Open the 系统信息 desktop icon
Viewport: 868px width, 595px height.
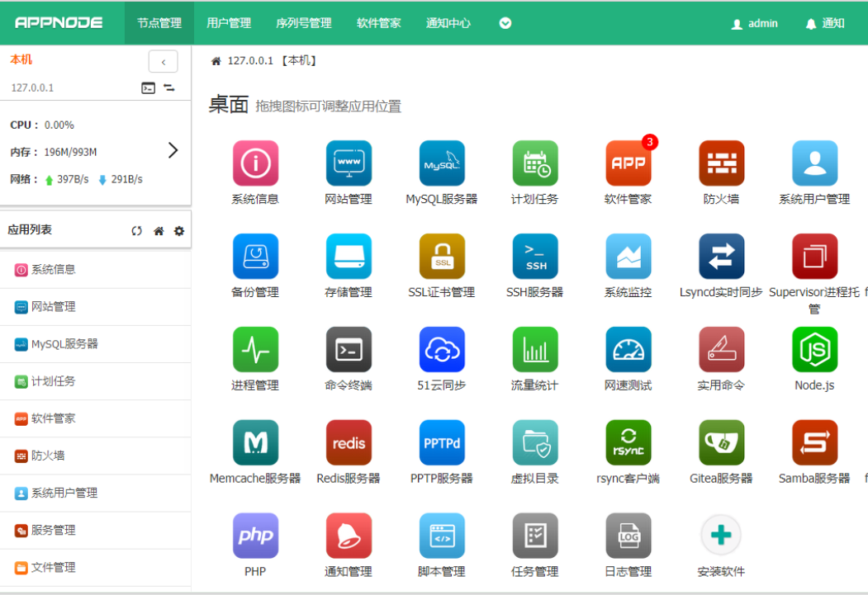tap(255, 163)
